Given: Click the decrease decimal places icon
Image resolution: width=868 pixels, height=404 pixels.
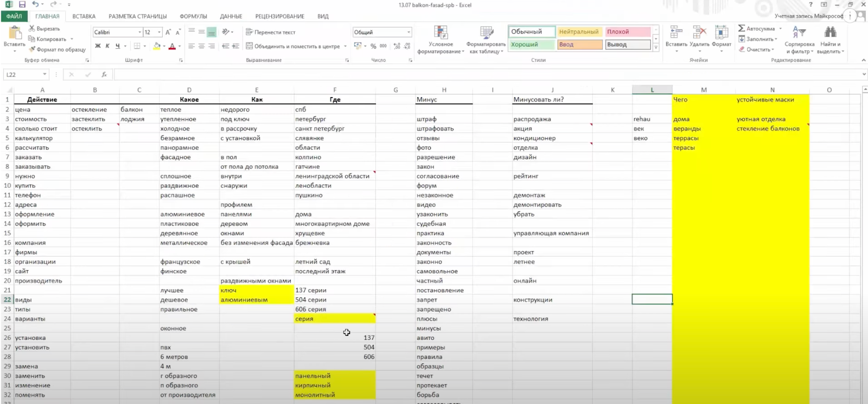Looking at the screenshot, I should click(x=407, y=46).
